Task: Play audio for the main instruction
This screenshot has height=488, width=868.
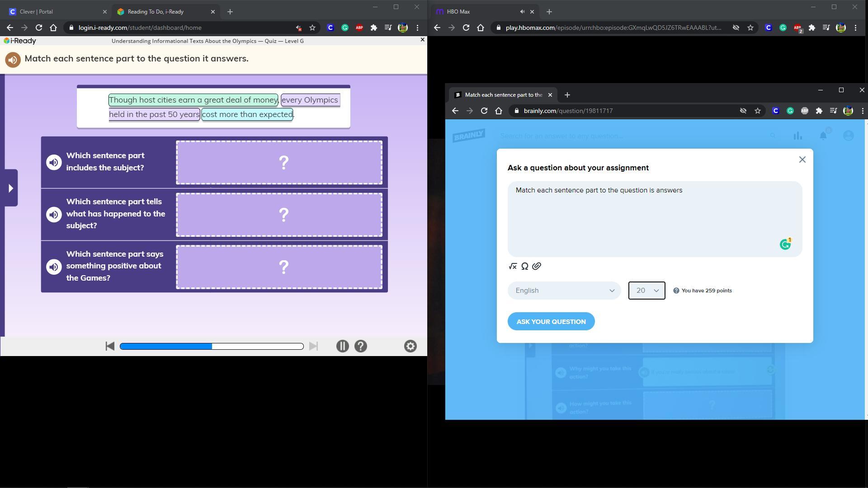Action: pos(13,60)
